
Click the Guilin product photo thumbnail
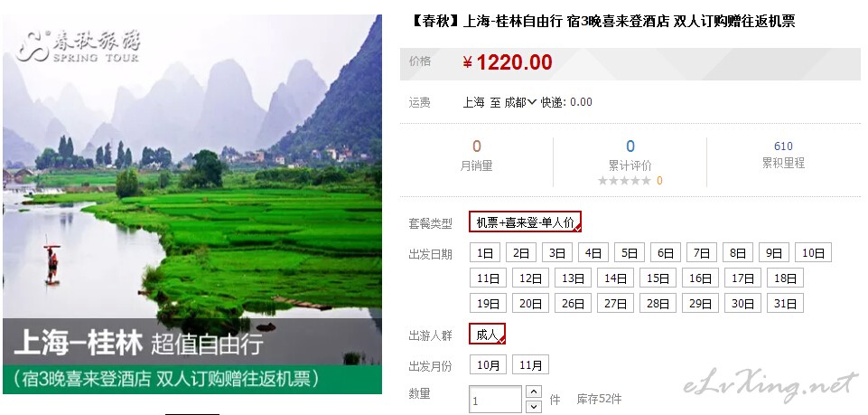pyautogui.click(x=192, y=204)
